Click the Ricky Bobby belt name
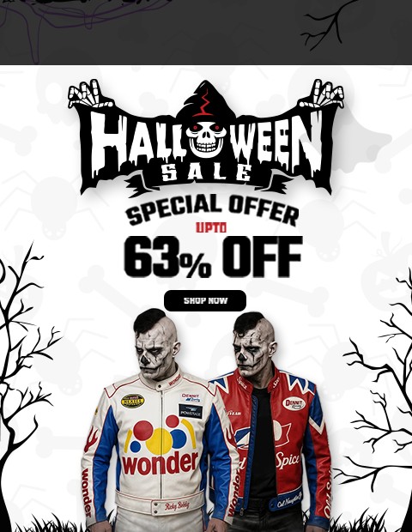The height and width of the screenshot is (532, 412). point(177,506)
